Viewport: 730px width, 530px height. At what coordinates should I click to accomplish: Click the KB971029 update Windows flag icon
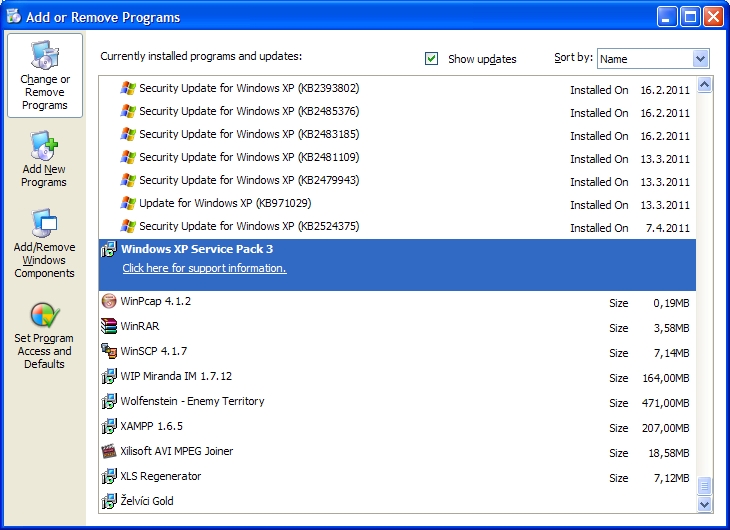point(128,203)
